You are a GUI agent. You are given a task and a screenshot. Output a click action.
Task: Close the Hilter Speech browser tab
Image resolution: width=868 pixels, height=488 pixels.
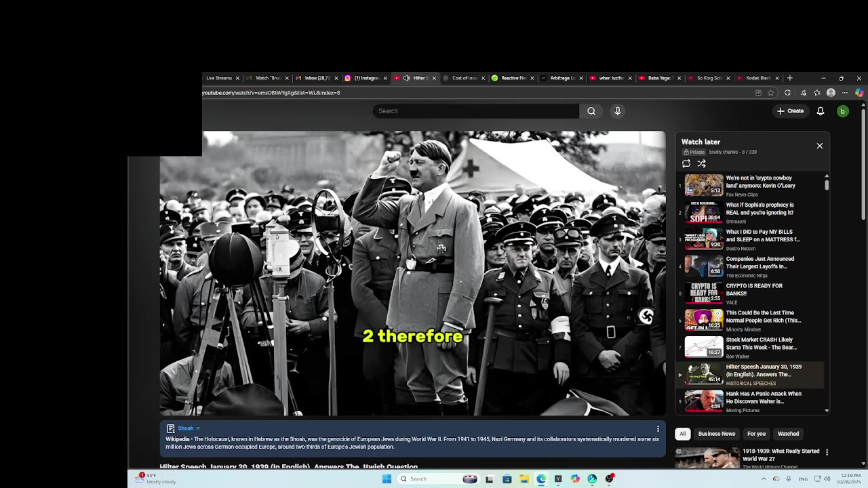click(434, 78)
